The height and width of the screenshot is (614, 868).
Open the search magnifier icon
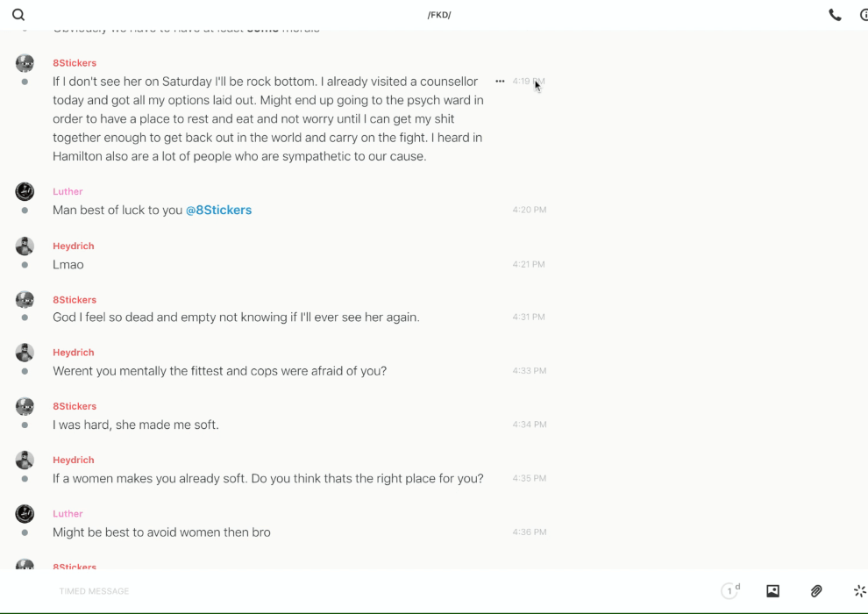coord(18,15)
